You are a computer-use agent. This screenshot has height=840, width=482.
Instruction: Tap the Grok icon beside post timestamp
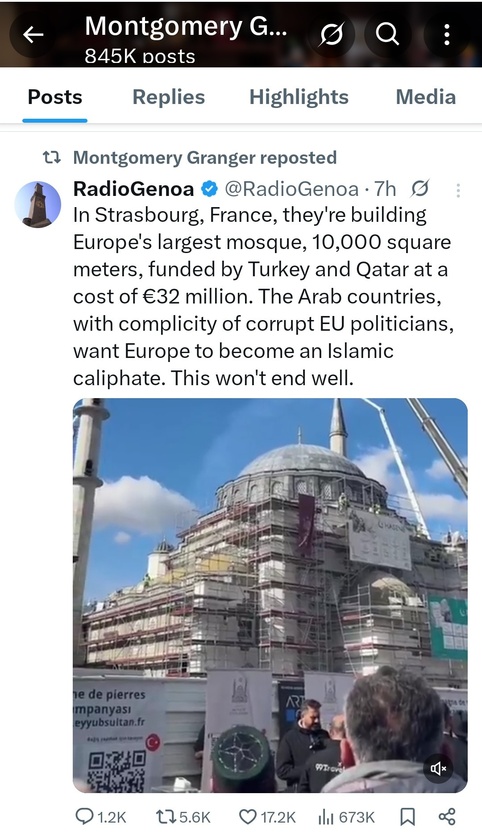[420, 189]
